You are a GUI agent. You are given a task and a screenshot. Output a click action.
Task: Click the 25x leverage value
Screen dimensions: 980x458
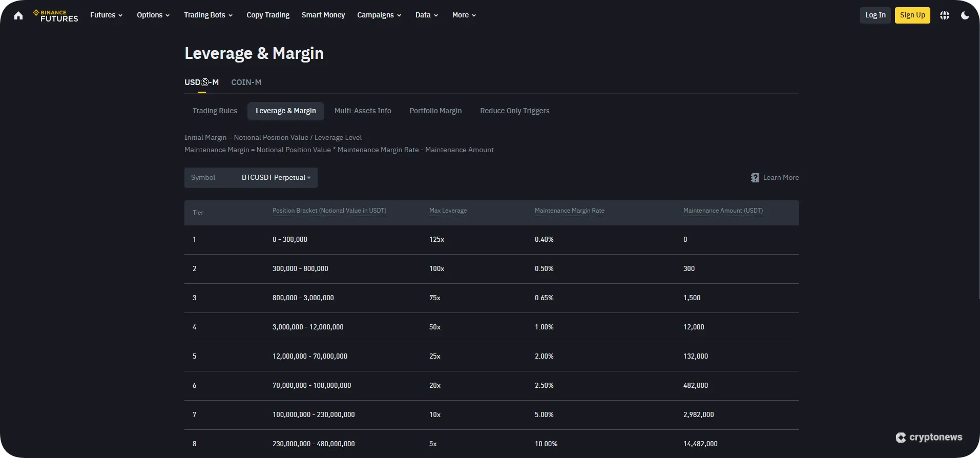[435, 357]
